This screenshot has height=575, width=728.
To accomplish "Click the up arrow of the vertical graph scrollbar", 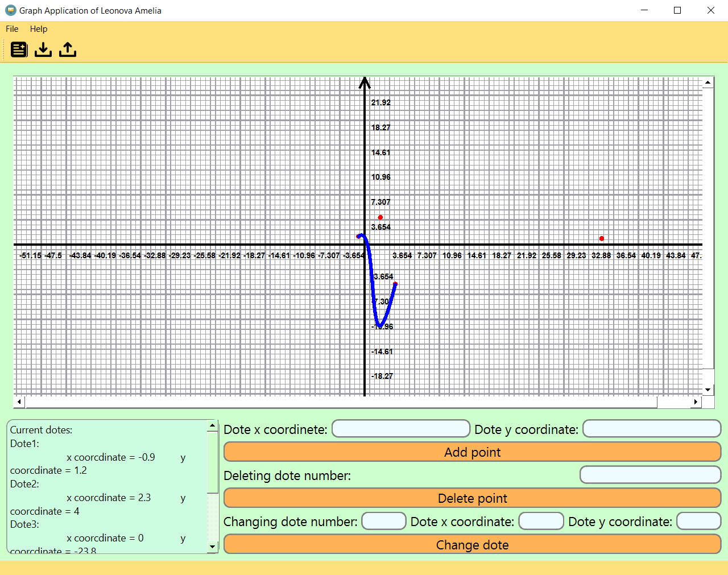I will coord(708,82).
